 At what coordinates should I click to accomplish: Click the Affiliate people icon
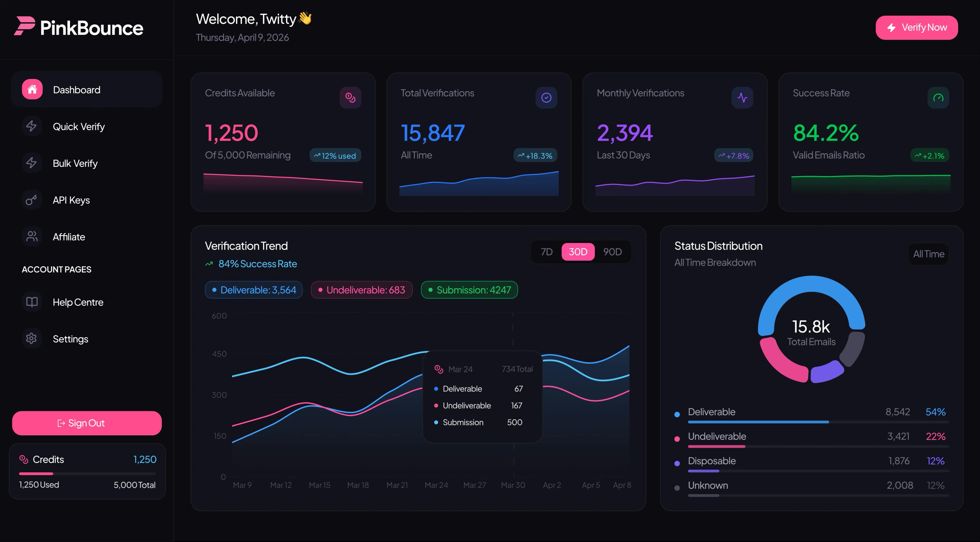[32, 236]
